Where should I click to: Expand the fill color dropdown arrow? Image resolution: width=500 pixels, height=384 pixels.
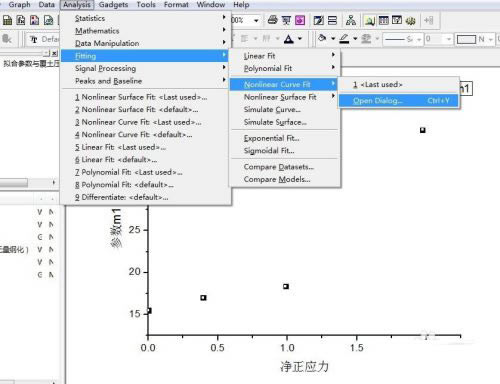(x=333, y=39)
